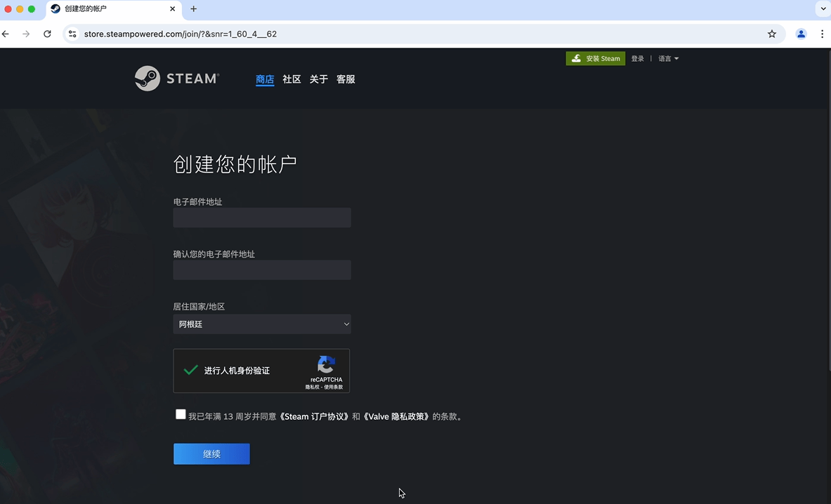Click the download icon on 安装 Steam button
Screen dimensions: 831x504
(576, 58)
